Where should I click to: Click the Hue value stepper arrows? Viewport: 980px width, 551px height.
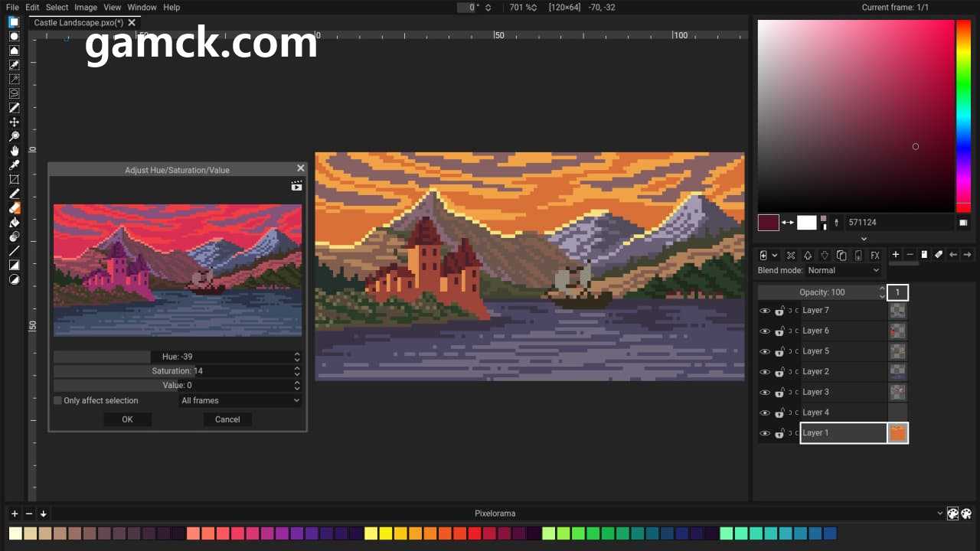point(297,357)
